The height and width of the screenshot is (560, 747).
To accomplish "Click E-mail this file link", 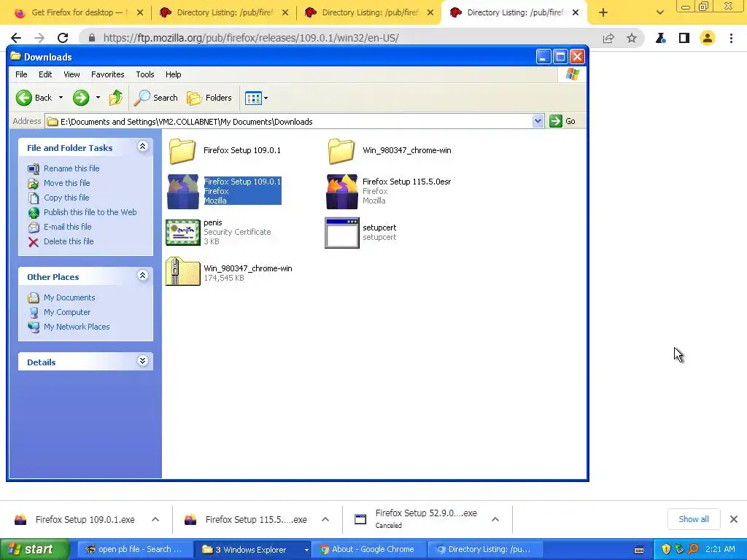I will [x=68, y=227].
